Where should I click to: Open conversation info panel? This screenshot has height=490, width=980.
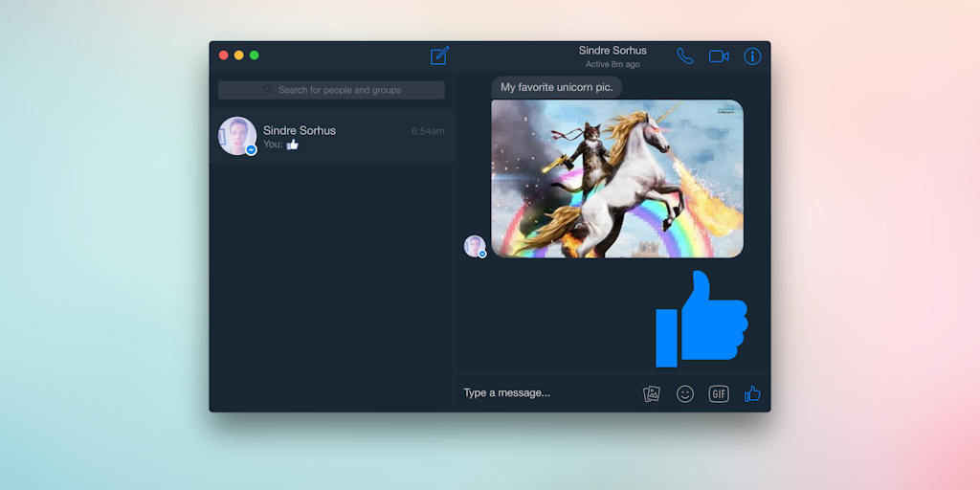coord(752,56)
